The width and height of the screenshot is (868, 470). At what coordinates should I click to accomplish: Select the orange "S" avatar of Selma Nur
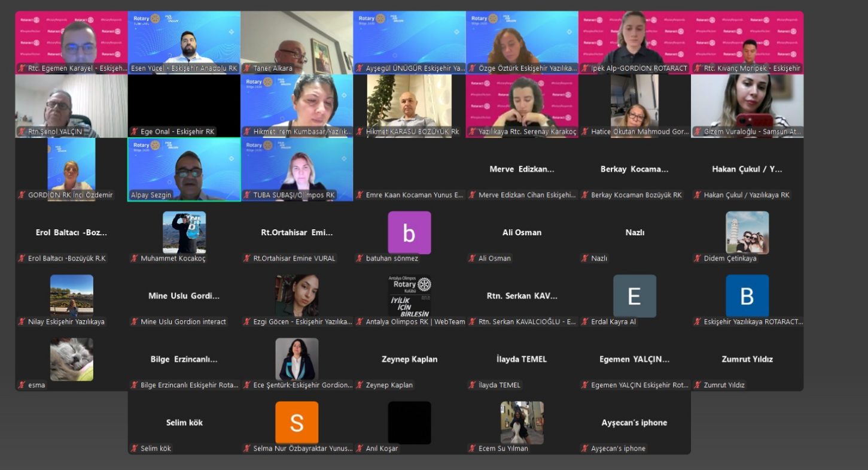tap(297, 423)
